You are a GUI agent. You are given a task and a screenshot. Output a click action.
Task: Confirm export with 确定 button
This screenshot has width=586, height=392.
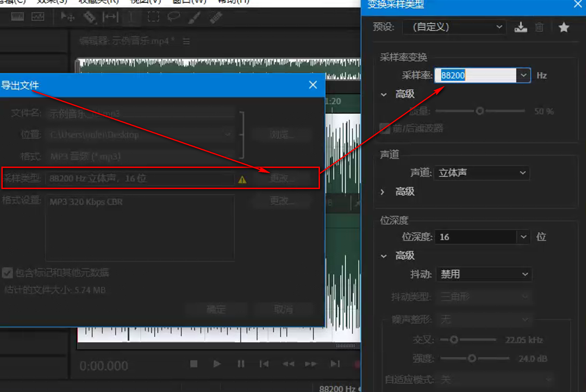[216, 309]
